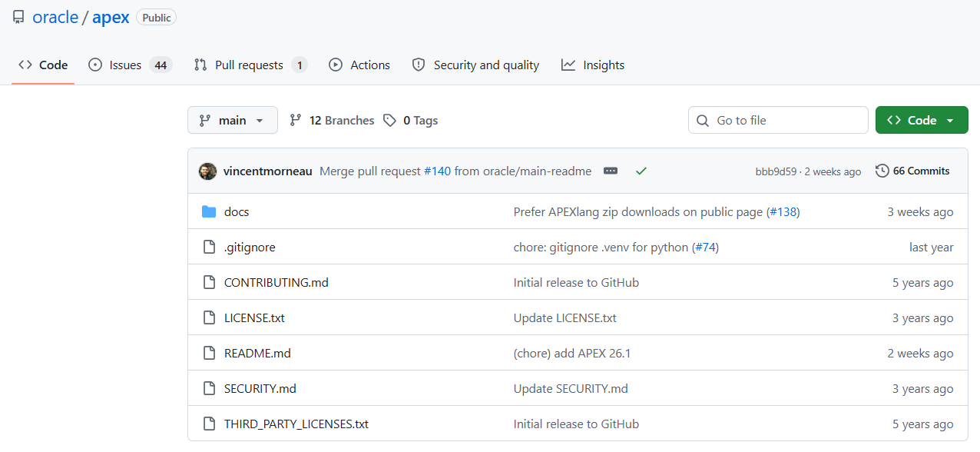Click the repository icon beside oracle
This screenshot has width=980, height=452.
pyautogui.click(x=18, y=17)
